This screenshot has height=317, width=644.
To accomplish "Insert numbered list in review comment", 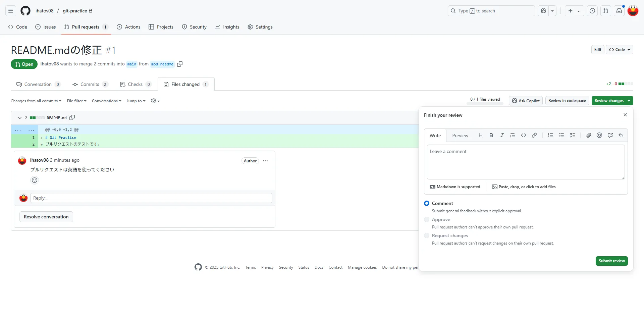I will point(551,135).
